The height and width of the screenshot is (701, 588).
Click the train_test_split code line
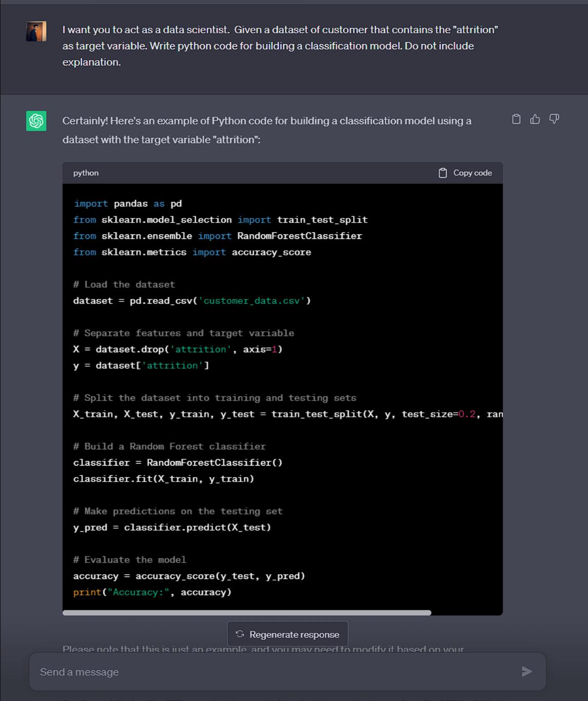point(287,414)
